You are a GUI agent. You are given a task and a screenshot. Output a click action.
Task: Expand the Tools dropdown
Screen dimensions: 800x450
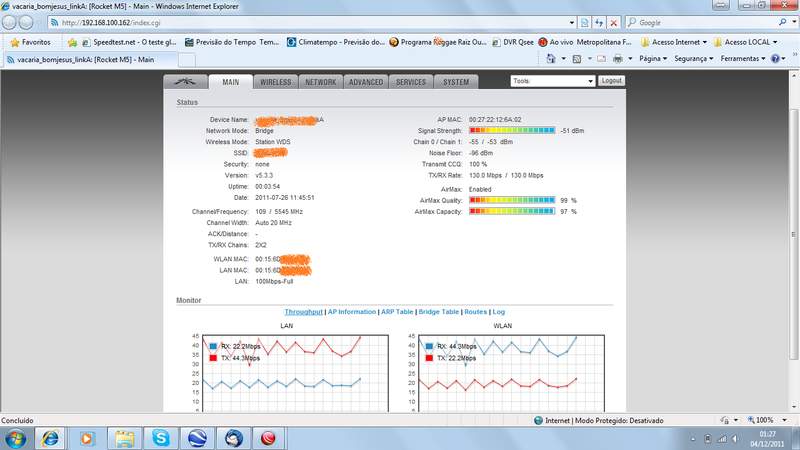(x=553, y=81)
